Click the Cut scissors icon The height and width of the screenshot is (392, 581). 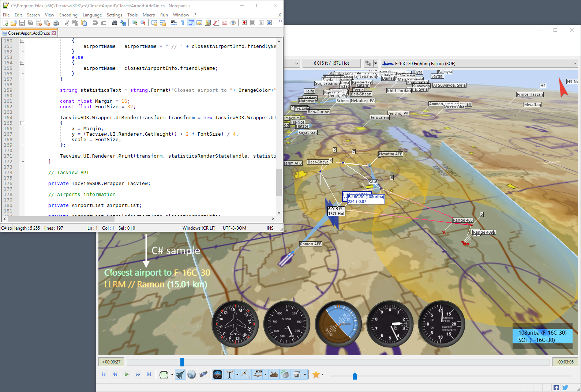pyautogui.click(x=67, y=23)
